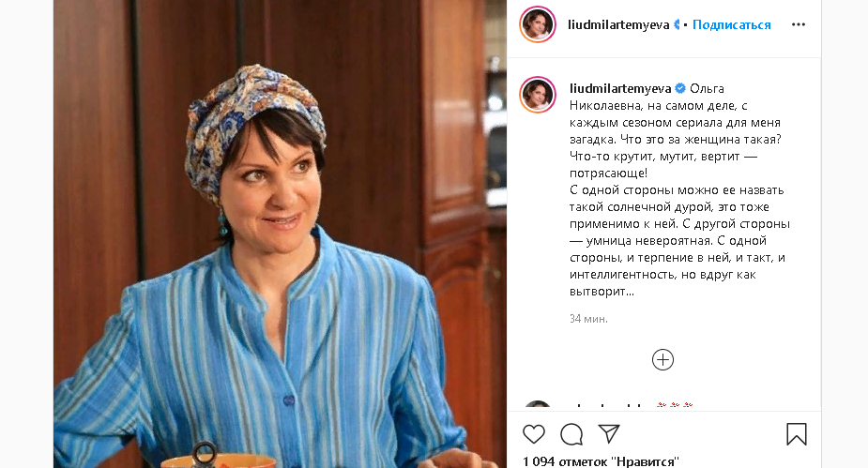Open comments using the speech bubble icon
Viewport: 868px width, 468px height.
point(571,434)
